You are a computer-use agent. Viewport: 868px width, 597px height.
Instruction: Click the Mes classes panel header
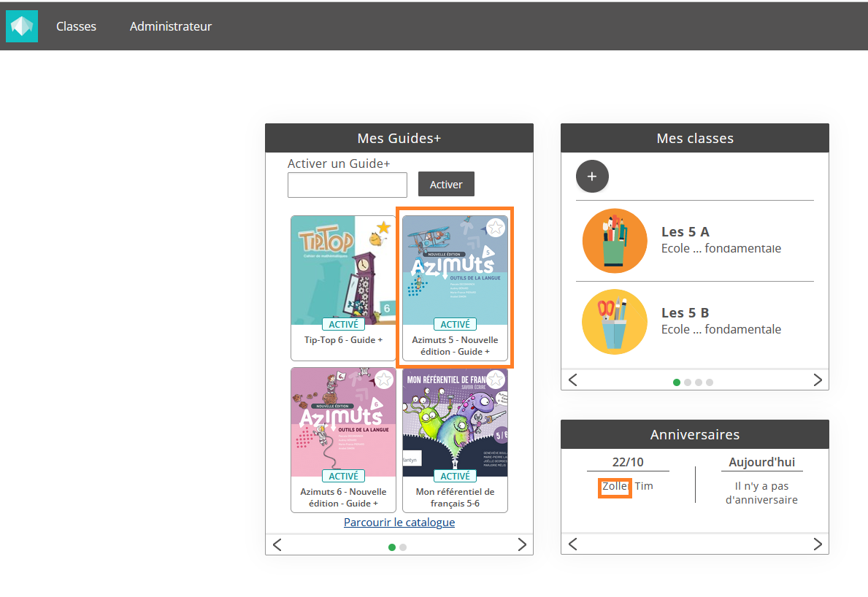click(x=695, y=139)
